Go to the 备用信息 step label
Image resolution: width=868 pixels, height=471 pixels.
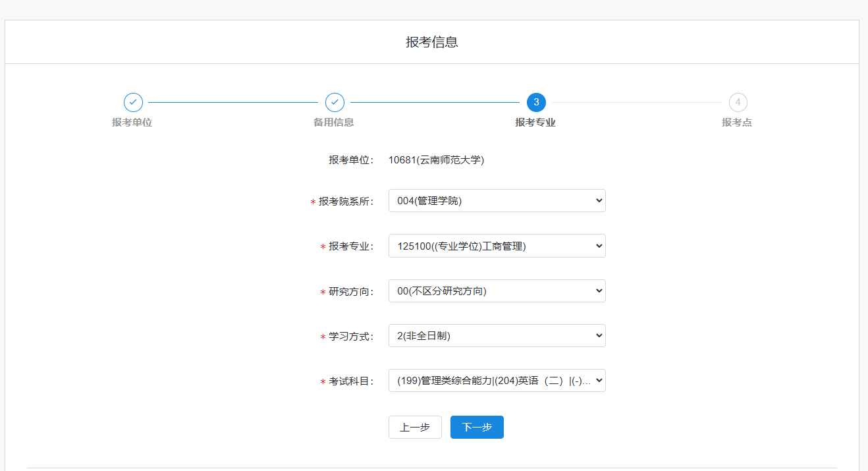(x=333, y=123)
